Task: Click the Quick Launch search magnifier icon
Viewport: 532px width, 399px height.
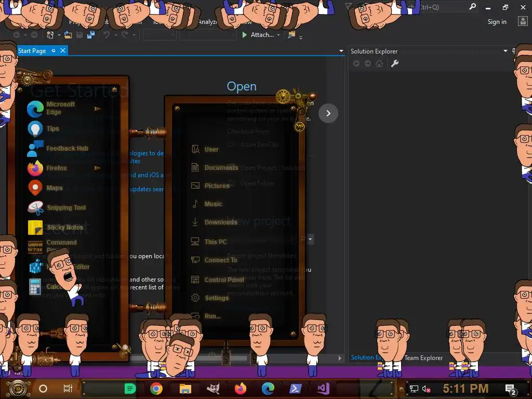Action: coord(472,6)
